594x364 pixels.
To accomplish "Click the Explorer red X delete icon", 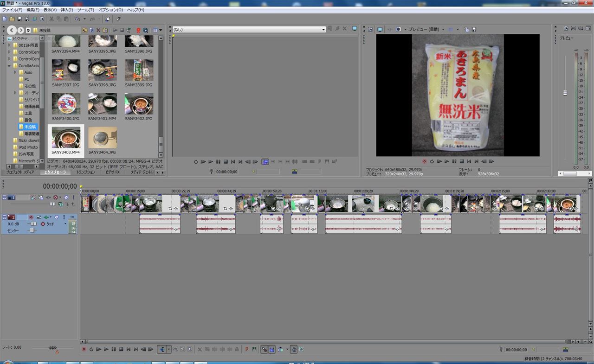I will pyautogui.click(x=98, y=30).
